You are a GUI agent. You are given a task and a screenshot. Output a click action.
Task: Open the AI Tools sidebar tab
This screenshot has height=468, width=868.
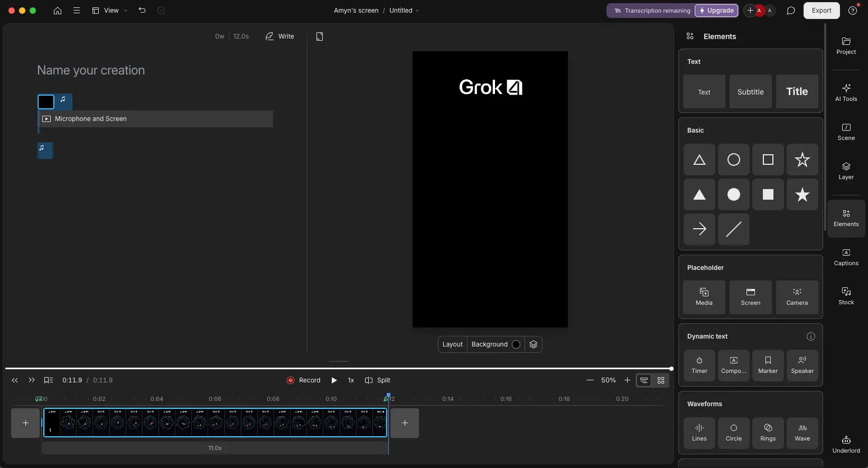[x=846, y=92]
